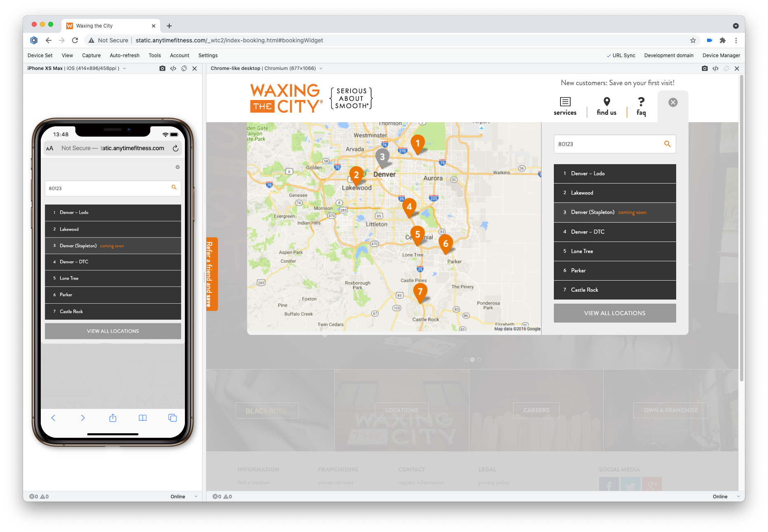Tap the iPhone Safari reload icon
Image resolution: width=768 pixels, height=532 pixels.
point(175,148)
